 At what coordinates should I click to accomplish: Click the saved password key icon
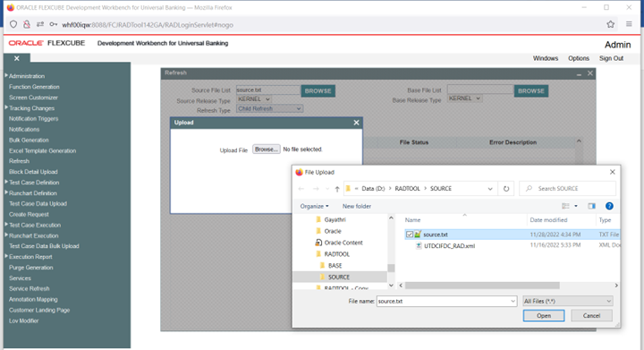pos(54,25)
